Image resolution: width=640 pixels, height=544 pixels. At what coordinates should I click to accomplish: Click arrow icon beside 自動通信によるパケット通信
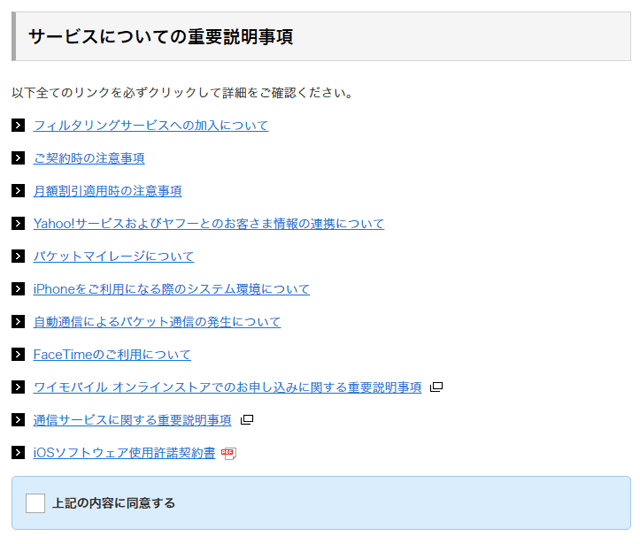coord(18,322)
